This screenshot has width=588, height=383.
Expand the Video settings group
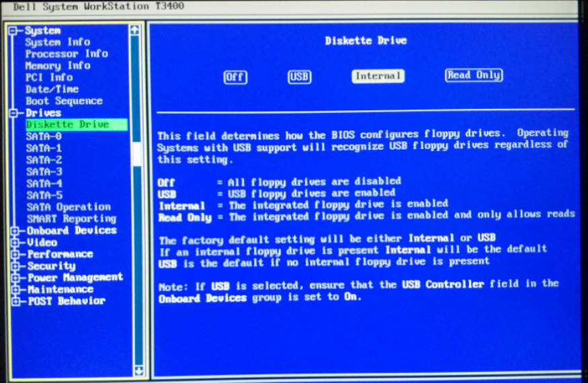click(14, 243)
